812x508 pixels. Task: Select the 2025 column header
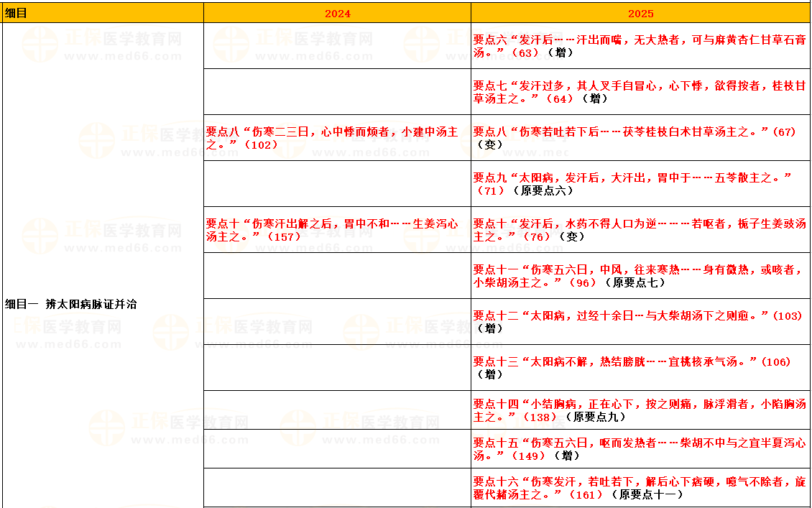pyautogui.click(x=640, y=13)
